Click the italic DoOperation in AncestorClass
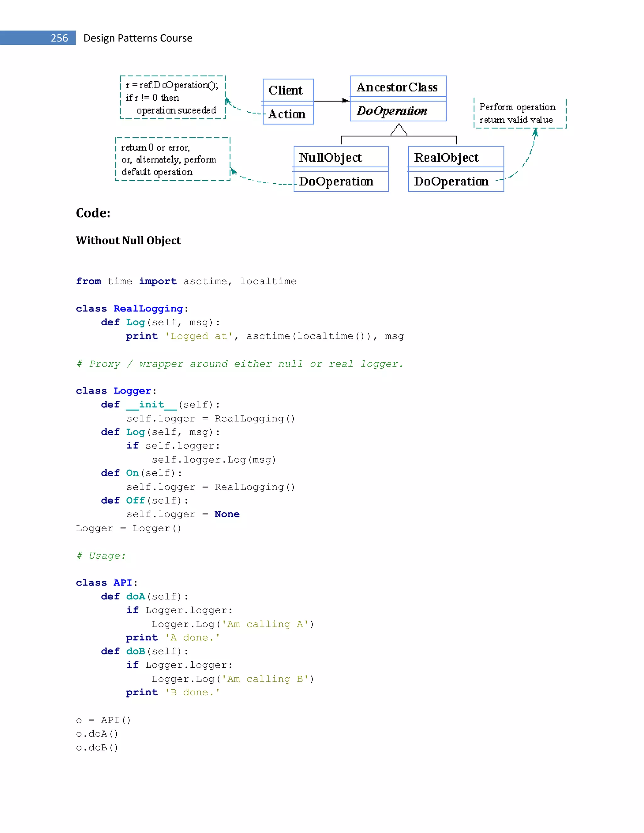 point(392,111)
